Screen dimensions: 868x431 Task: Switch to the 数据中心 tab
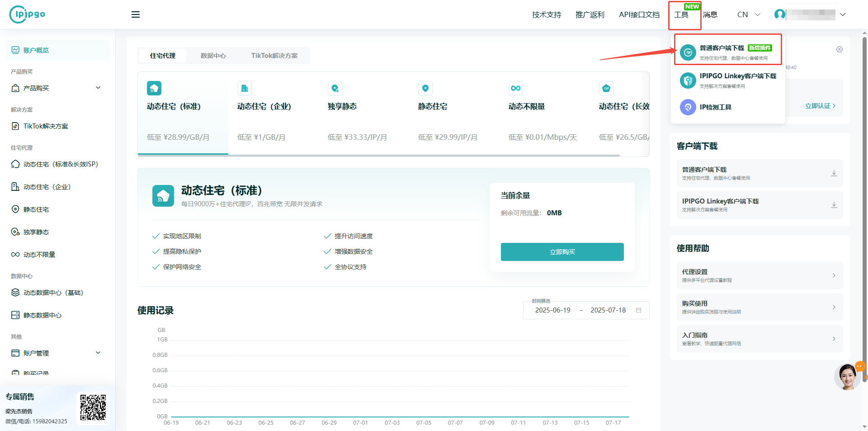pos(213,56)
